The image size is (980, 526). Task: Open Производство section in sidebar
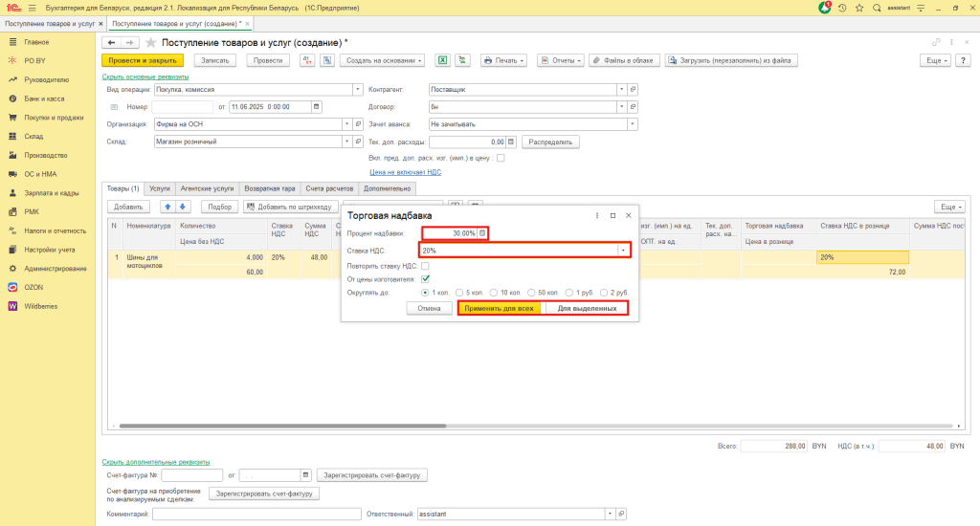(45, 155)
